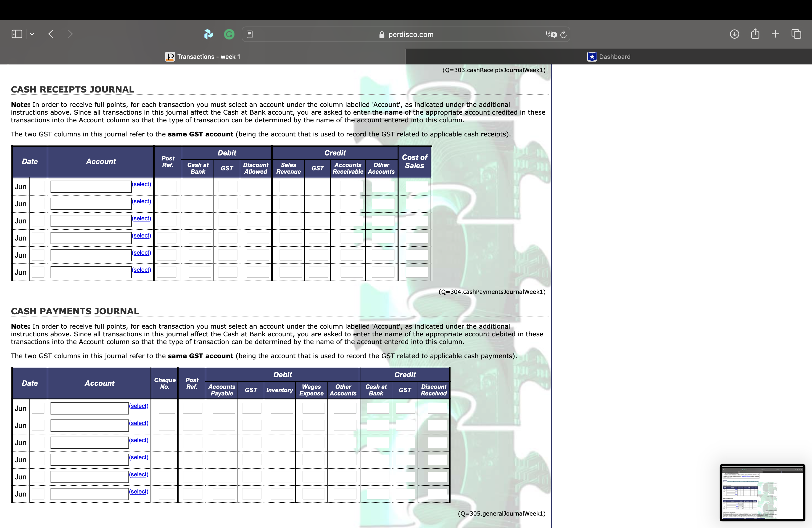Open the webpage translation tool
This screenshot has height=528, width=812.
click(x=550, y=34)
